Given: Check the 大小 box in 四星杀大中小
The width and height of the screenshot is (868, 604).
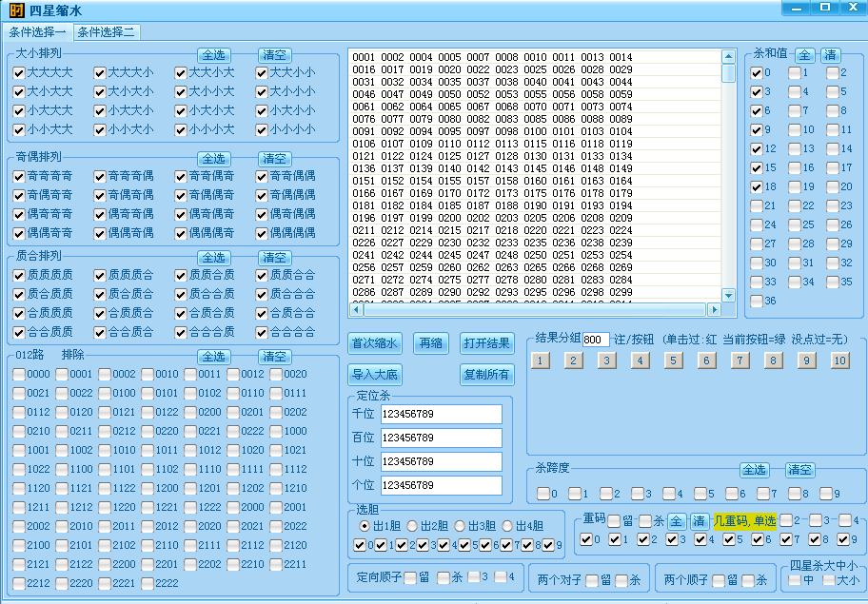Looking at the screenshot, I should pyautogui.click(x=829, y=580).
